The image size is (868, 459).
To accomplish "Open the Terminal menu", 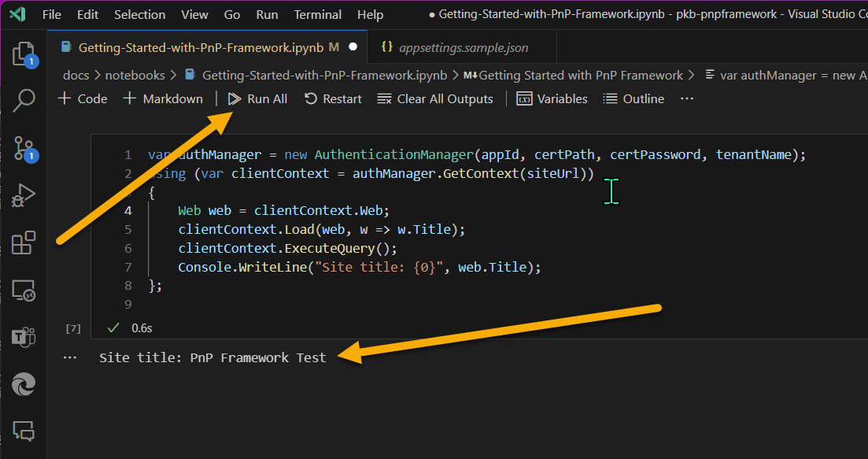I will pyautogui.click(x=317, y=14).
